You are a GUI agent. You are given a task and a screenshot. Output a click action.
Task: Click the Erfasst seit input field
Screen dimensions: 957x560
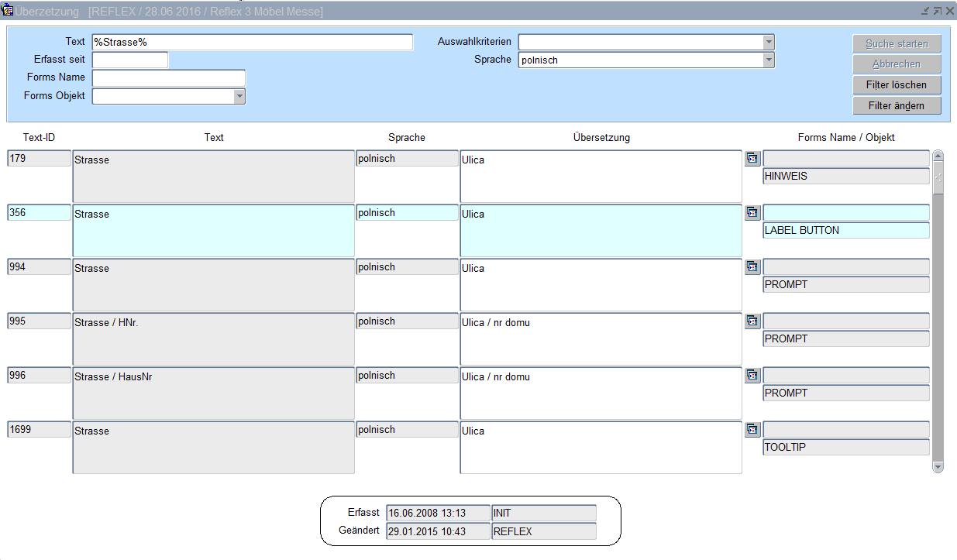[129, 60]
